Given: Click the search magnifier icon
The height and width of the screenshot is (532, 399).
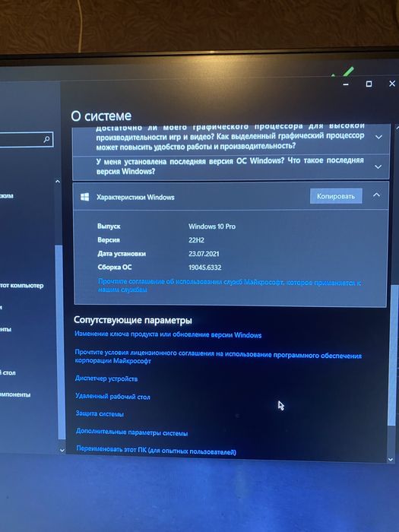Looking at the screenshot, I should pos(46,139).
